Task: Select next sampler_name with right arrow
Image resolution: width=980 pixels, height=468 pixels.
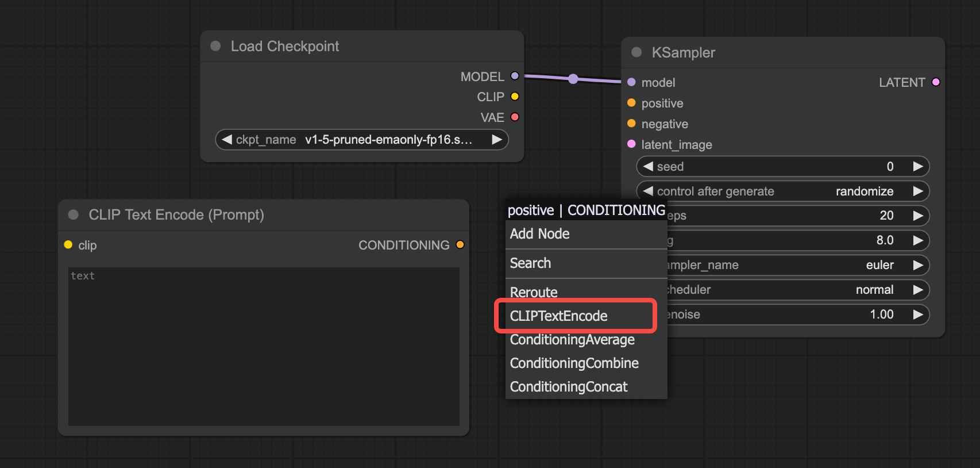Action: point(918,265)
